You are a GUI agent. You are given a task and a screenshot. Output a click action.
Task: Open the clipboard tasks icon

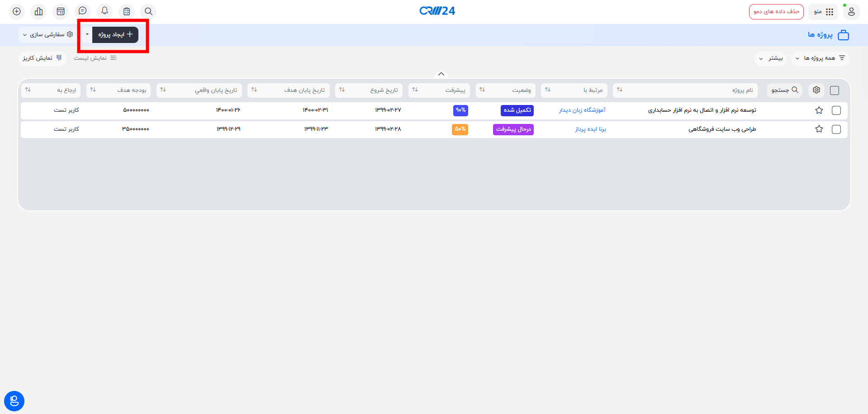[x=127, y=11]
